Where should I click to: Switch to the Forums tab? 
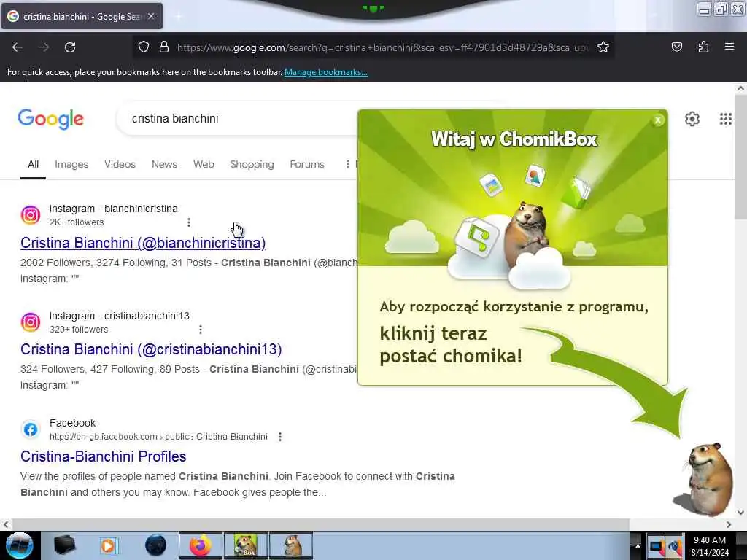(307, 165)
